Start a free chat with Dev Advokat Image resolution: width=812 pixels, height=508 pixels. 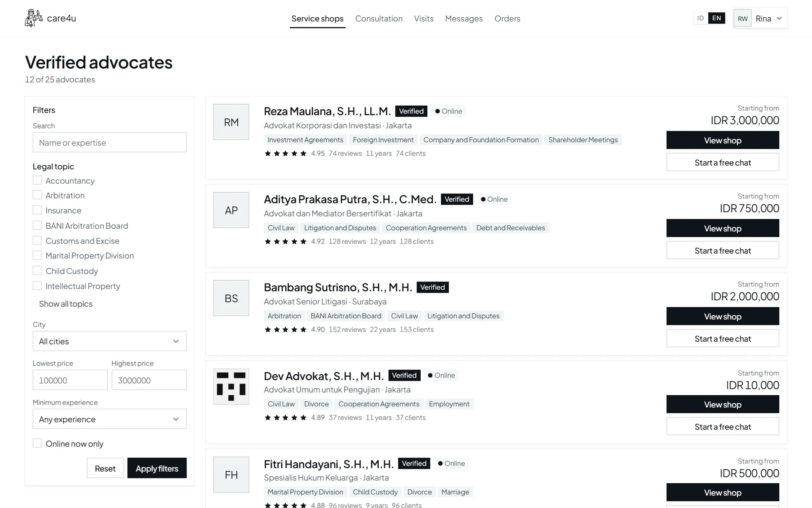tap(723, 426)
